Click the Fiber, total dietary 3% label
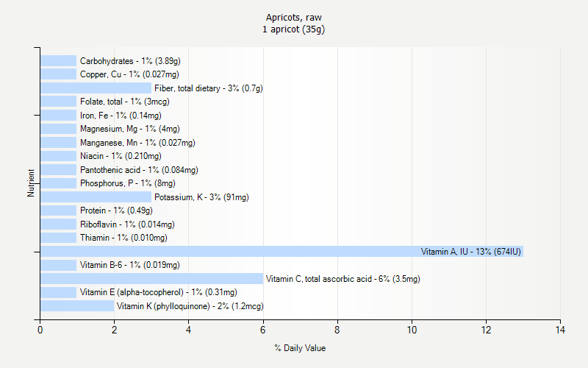This screenshot has width=588, height=368. click(x=209, y=88)
